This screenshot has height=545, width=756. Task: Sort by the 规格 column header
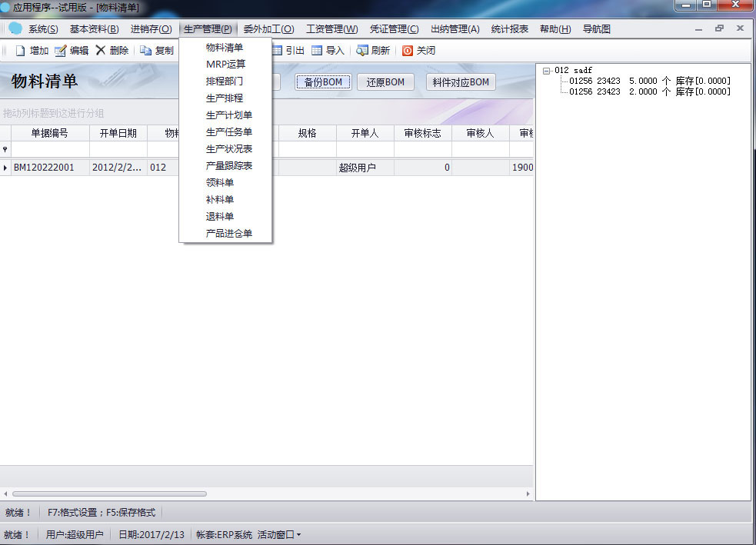307,133
